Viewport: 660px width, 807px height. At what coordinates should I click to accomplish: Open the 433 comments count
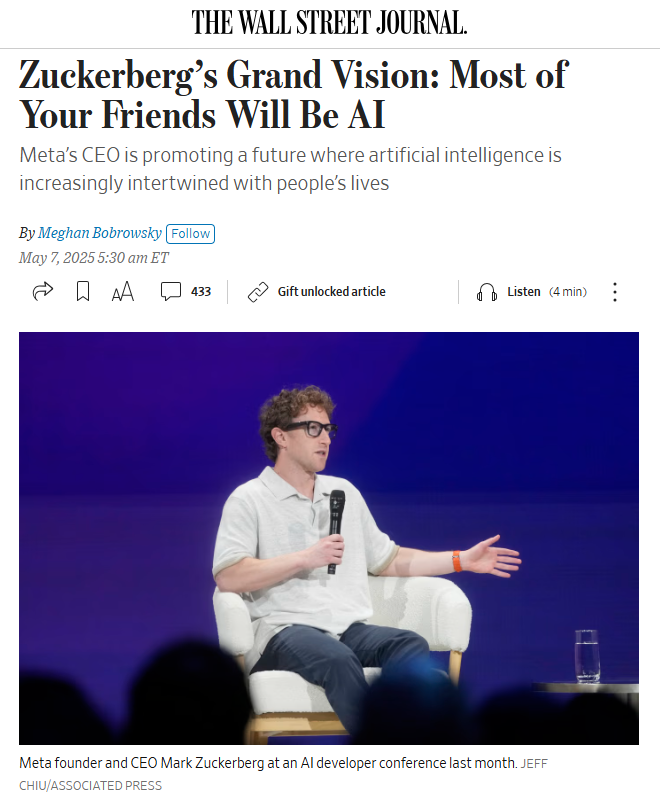pyautogui.click(x=201, y=292)
